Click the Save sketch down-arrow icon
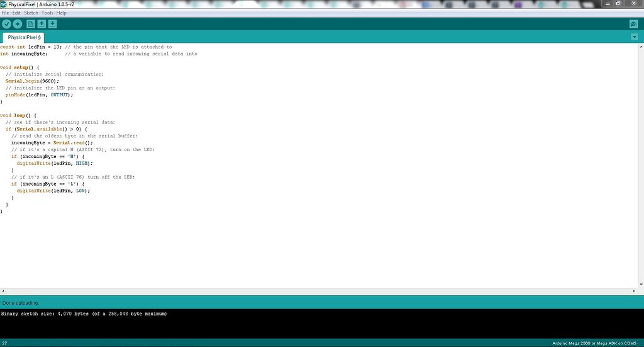This screenshot has height=347, width=644. 53,25
